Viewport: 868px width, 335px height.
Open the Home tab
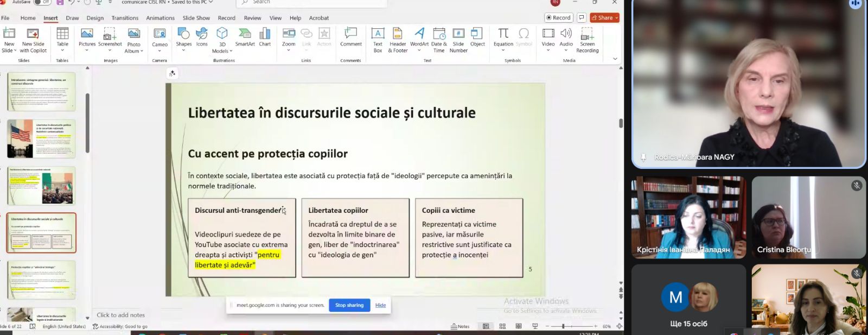point(28,18)
